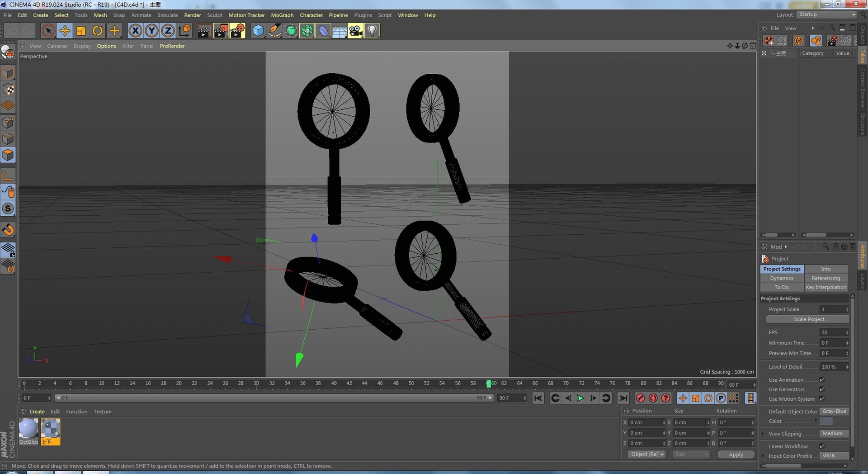Open the Simulate menu
This screenshot has height=474, width=868.
(168, 15)
